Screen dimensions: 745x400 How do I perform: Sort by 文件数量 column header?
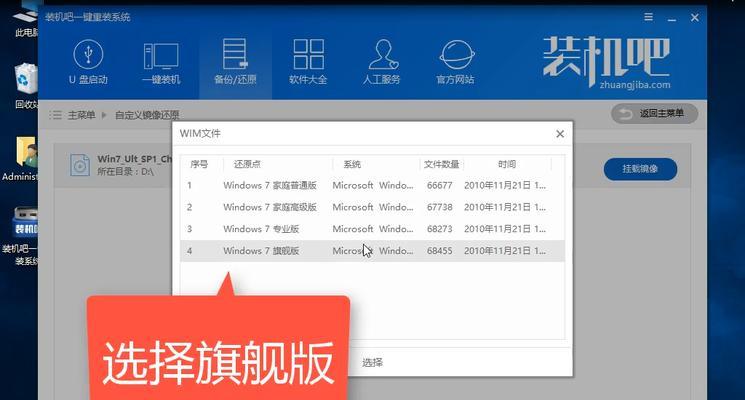click(441, 164)
